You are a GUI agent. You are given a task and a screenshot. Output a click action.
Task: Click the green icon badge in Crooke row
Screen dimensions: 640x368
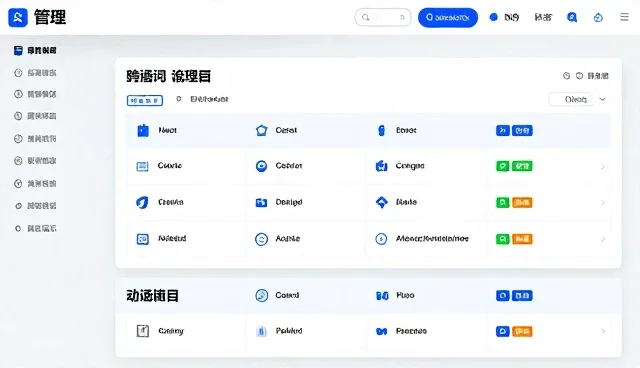(503, 202)
